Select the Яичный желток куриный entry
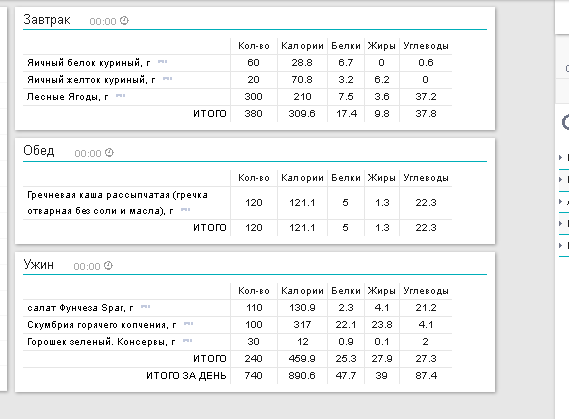This screenshot has height=419, width=569. (x=91, y=80)
